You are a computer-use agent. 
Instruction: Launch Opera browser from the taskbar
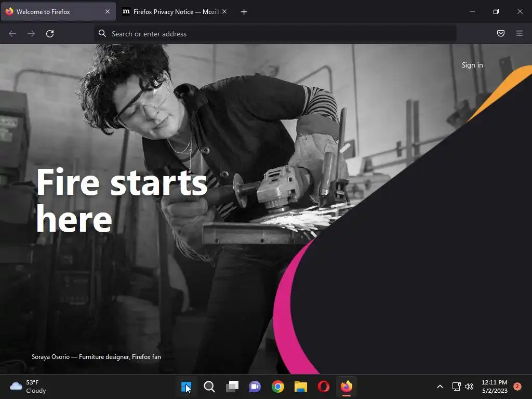click(x=324, y=387)
